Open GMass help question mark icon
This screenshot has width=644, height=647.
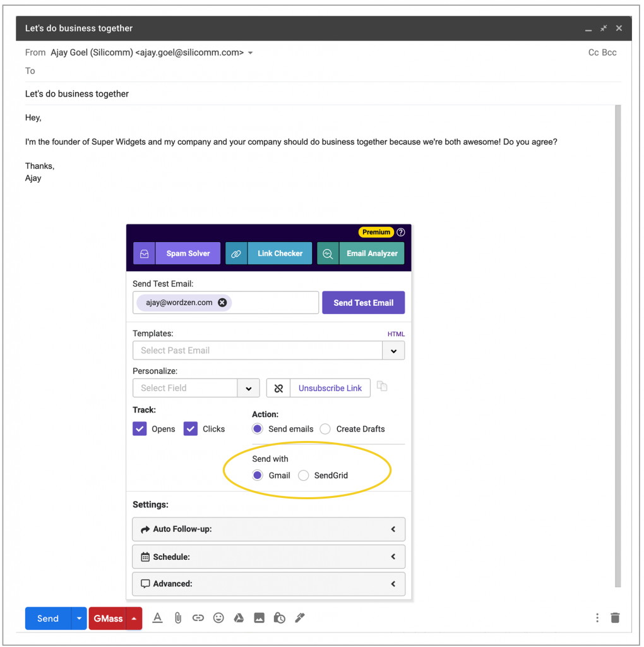[x=401, y=232]
